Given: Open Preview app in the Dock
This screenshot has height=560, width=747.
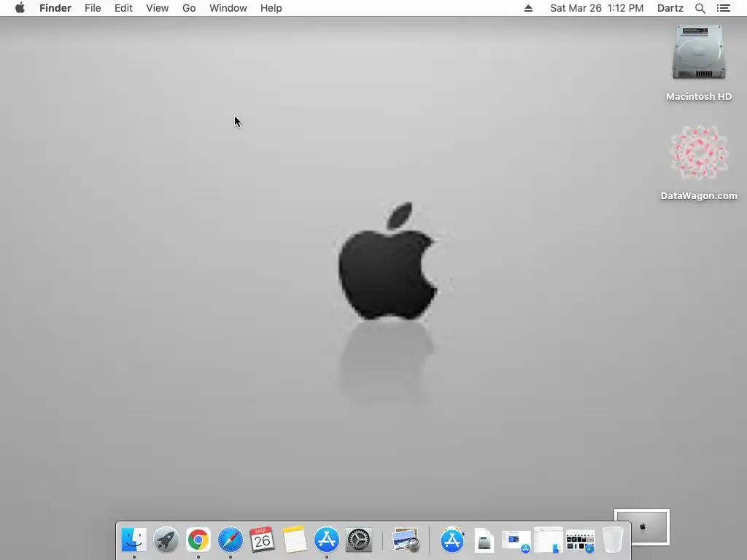Looking at the screenshot, I should click(x=406, y=540).
